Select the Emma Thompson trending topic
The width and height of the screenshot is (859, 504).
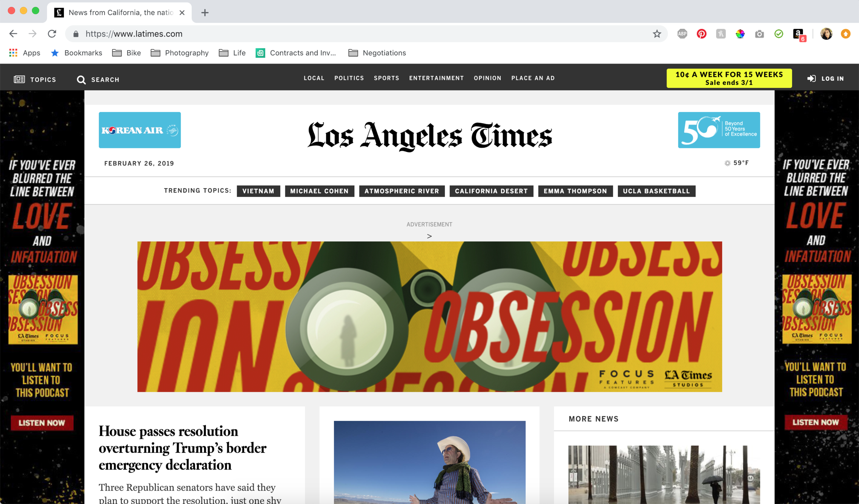coord(575,191)
